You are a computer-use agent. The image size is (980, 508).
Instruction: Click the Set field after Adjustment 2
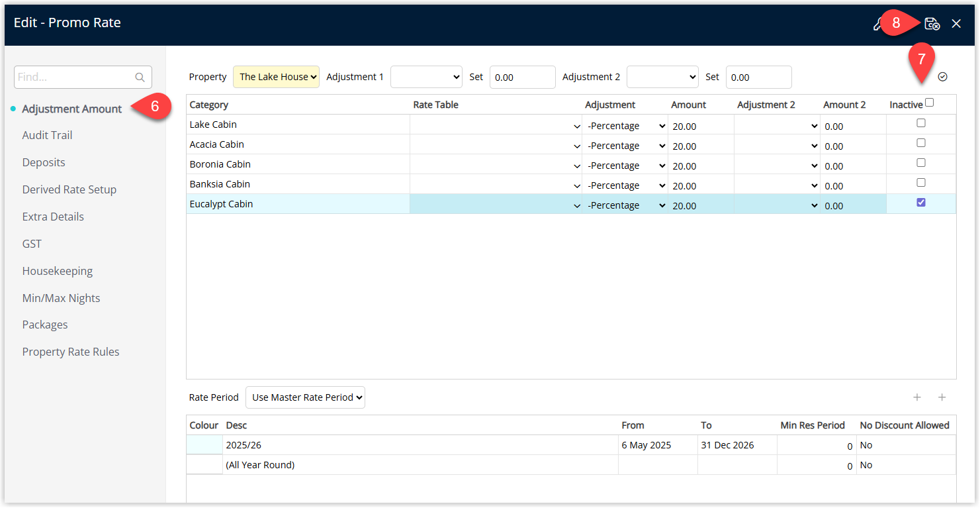point(758,77)
